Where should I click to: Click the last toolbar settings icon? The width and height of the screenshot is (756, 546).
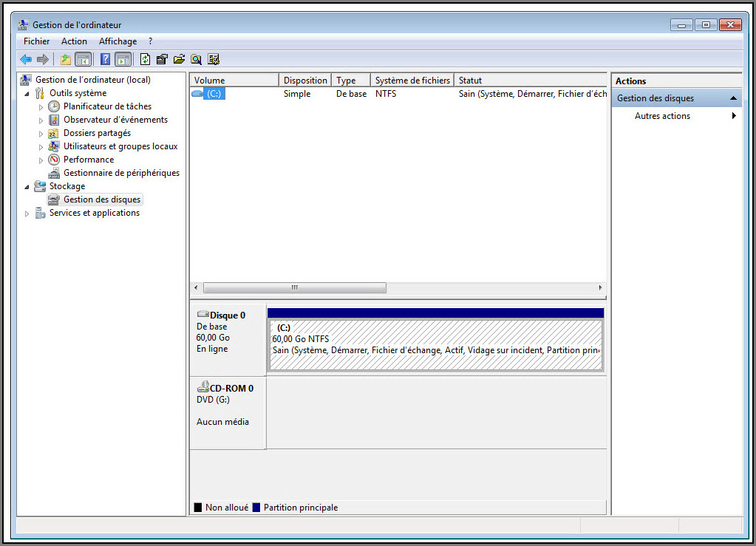214,60
